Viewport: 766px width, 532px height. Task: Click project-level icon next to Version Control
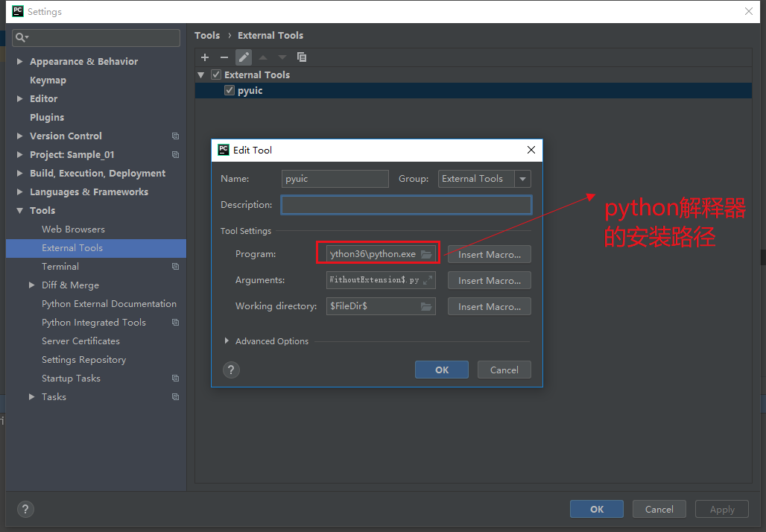tap(175, 136)
